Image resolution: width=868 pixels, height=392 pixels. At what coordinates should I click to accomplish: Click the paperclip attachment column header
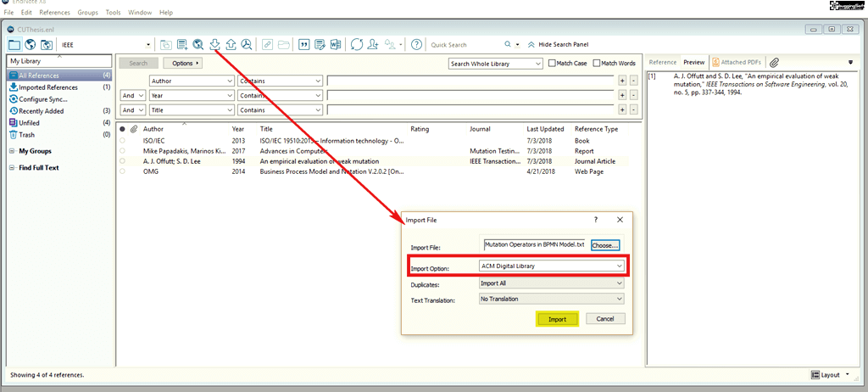pos(133,129)
